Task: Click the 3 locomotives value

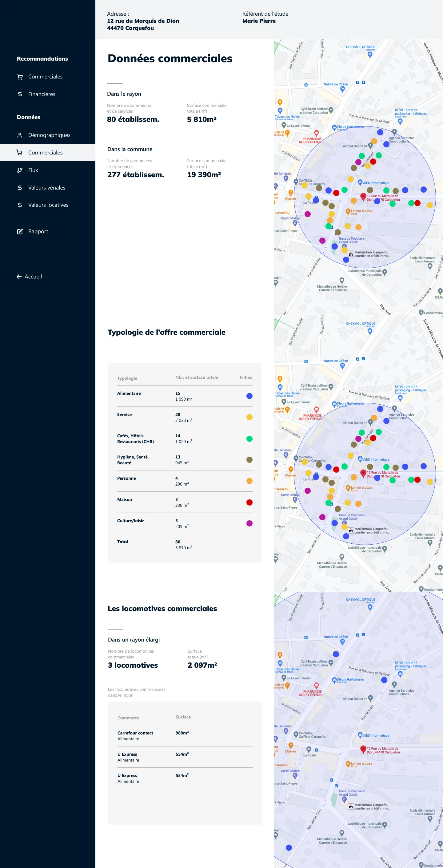Action: pos(133,665)
